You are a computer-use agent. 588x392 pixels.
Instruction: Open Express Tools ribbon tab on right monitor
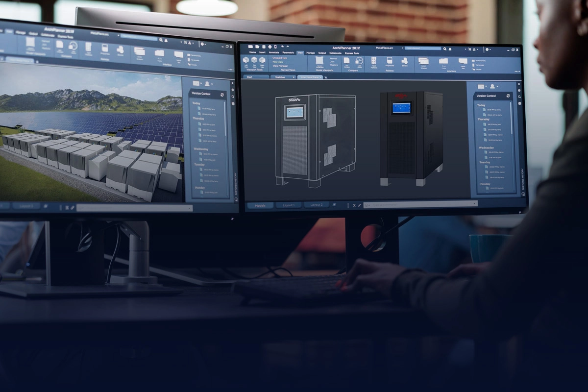tap(352, 52)
